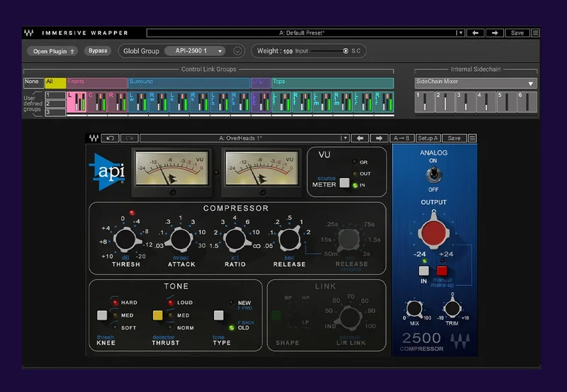
Task: Select user defined group 3
Action: pos(55,112)
